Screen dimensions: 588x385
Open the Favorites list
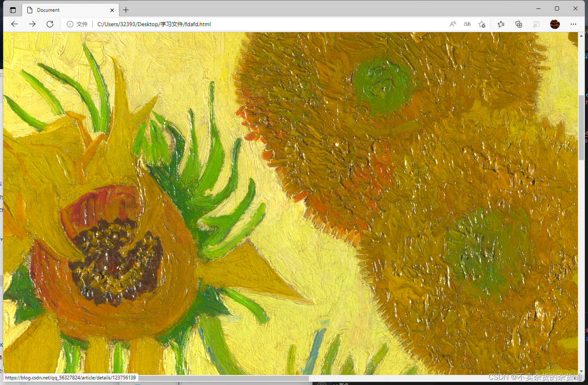coord(501,24)
